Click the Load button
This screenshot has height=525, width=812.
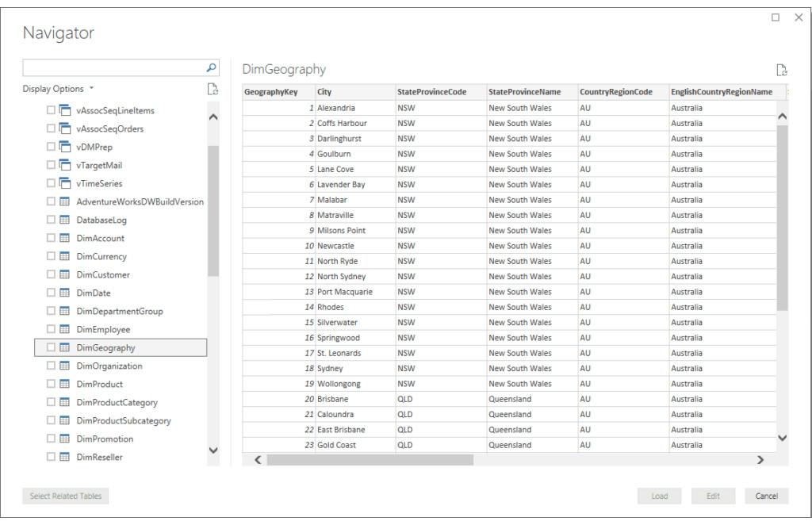click(x=659, y=495)
